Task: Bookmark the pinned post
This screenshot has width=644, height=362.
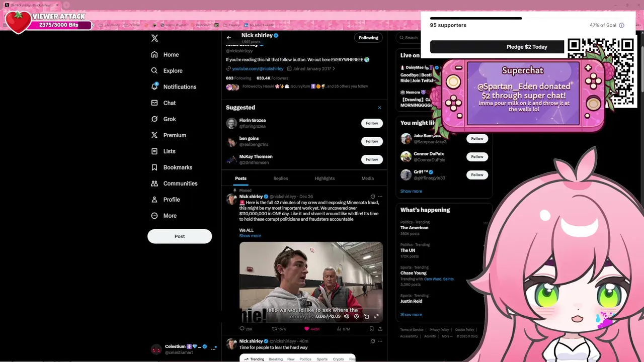Action: click(371, 329)
